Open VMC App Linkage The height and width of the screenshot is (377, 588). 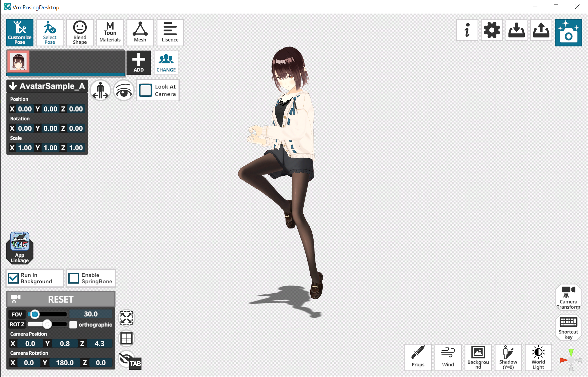point(20,248)
